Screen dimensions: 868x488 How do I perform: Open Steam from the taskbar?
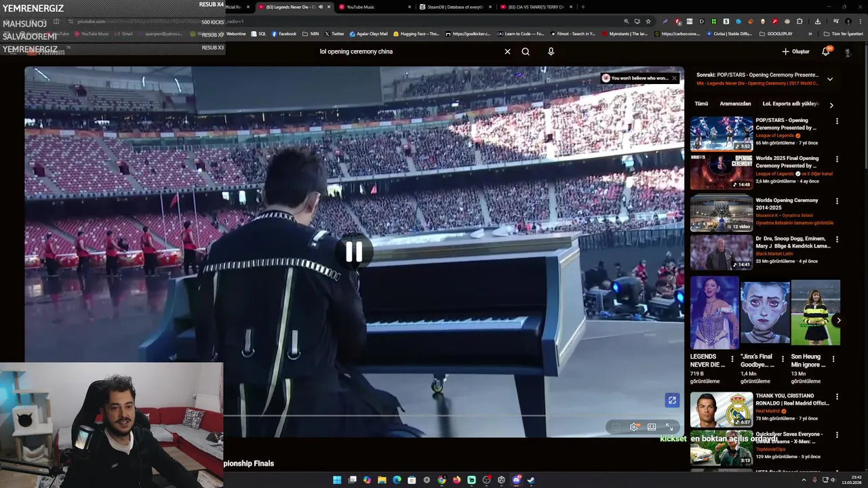pos(531,480)
